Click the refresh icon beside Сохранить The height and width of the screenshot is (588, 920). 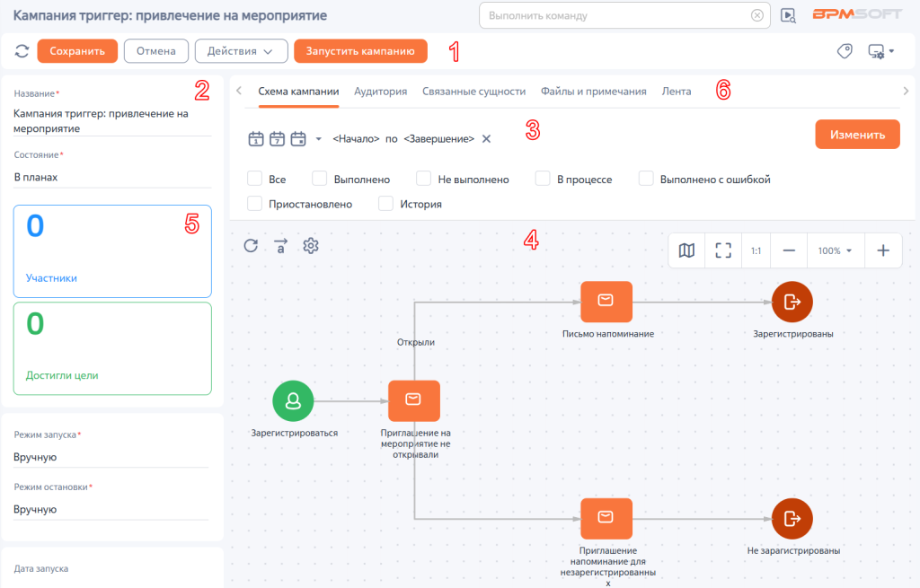(x=22, y=51)
